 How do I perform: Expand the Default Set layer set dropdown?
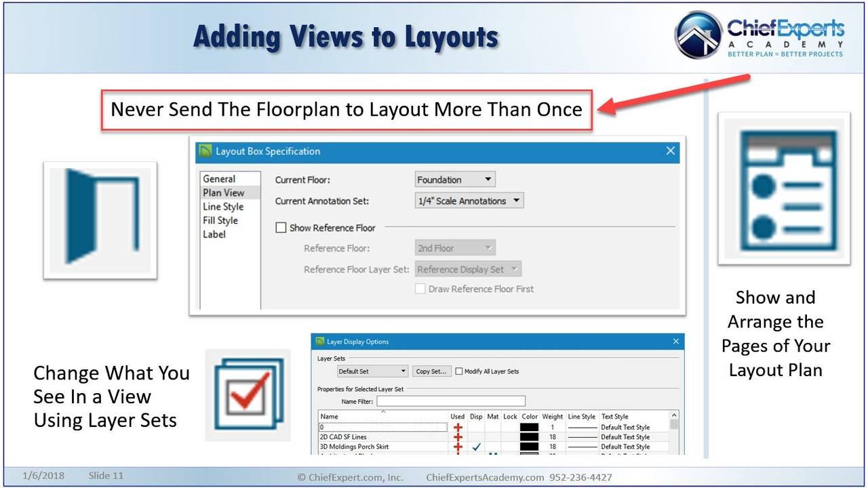coord(373,371)
